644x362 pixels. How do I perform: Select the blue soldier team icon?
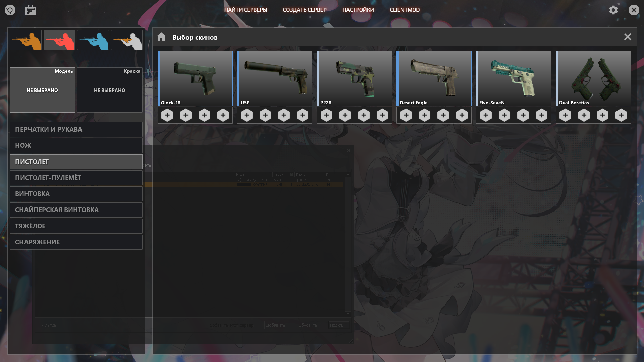point(93,40)
